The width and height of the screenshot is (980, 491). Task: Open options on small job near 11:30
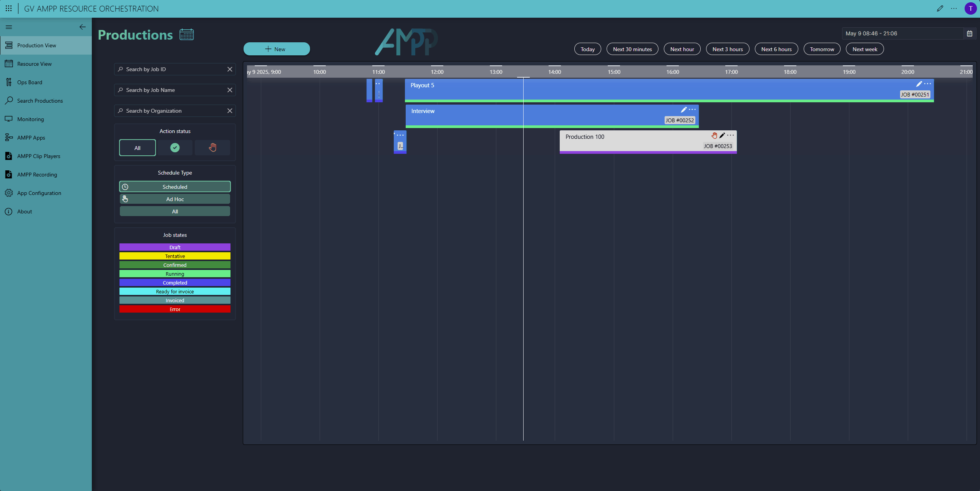click(x=400, y=135)
